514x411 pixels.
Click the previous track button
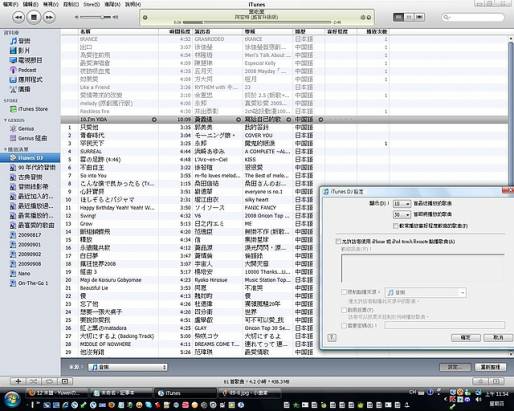[19, 17]
